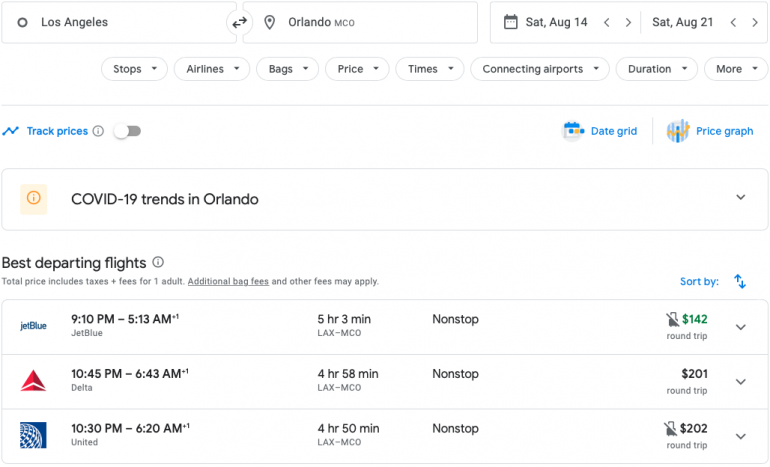This screenshot has height=467, width=770.
Task: Click the info icon beside Track prices
Action: click(98, 131)
